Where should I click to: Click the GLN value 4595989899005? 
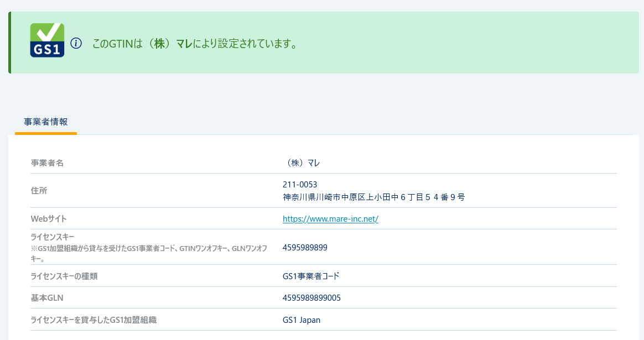311,298
